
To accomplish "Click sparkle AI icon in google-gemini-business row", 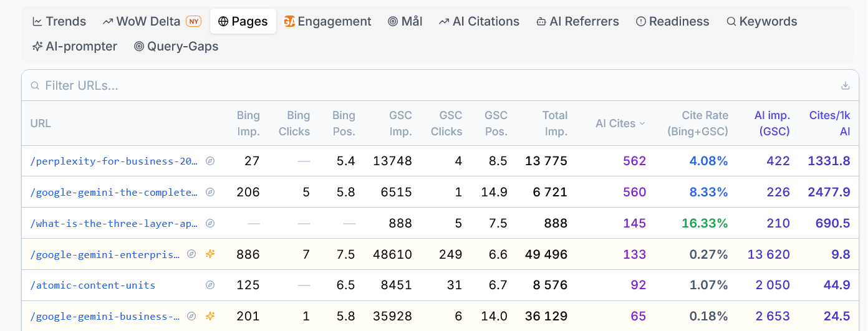I will pyautogui.click(x=211, y=317).
